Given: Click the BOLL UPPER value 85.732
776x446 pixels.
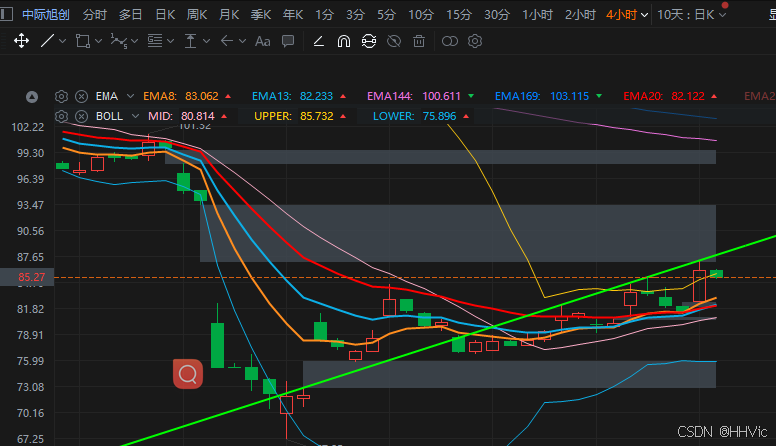Looking at the screenshot, I should (317, 116).
